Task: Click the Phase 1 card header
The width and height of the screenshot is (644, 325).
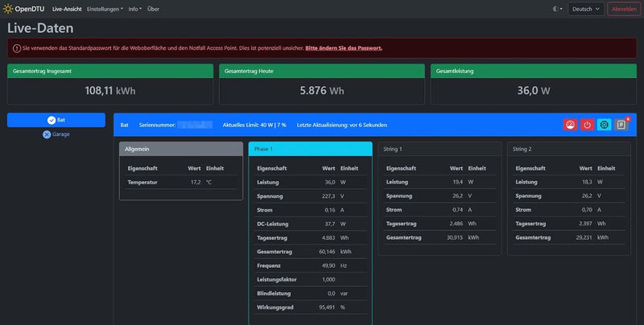Action: pos(310,149)
